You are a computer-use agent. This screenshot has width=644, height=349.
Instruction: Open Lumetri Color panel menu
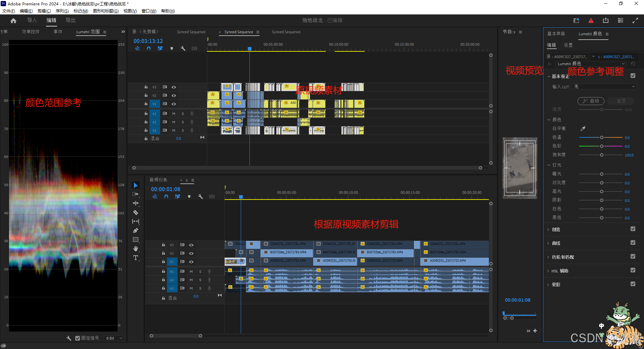(607, 34)
